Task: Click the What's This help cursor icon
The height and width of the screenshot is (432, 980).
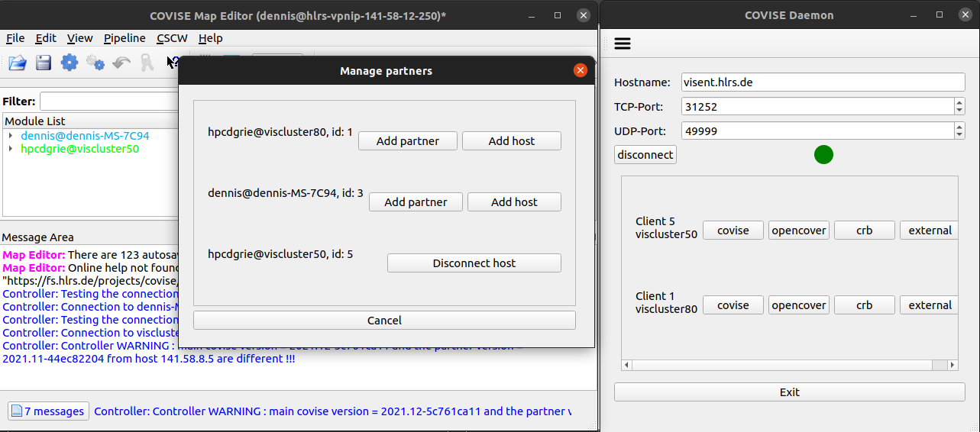Action: [x=173, y=63]
